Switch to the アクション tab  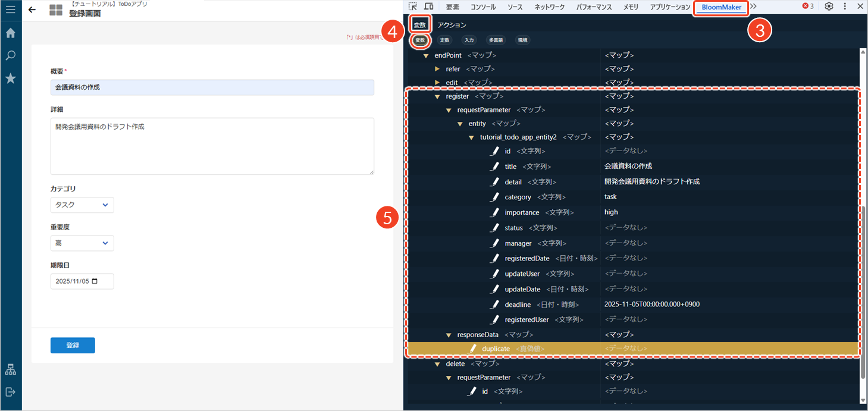452,25
